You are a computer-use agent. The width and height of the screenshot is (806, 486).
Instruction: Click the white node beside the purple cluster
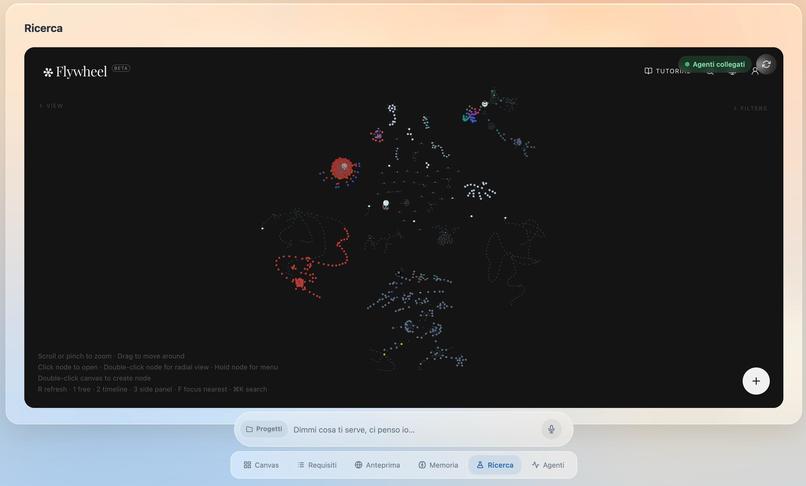[484, 104]
